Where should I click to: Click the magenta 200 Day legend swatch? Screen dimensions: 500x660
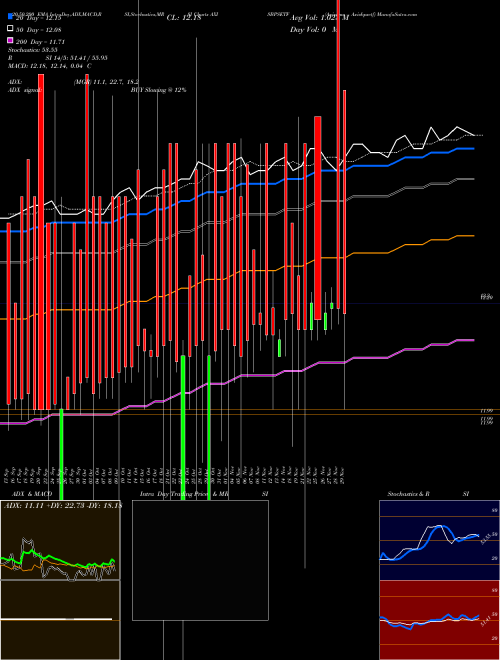10,41
